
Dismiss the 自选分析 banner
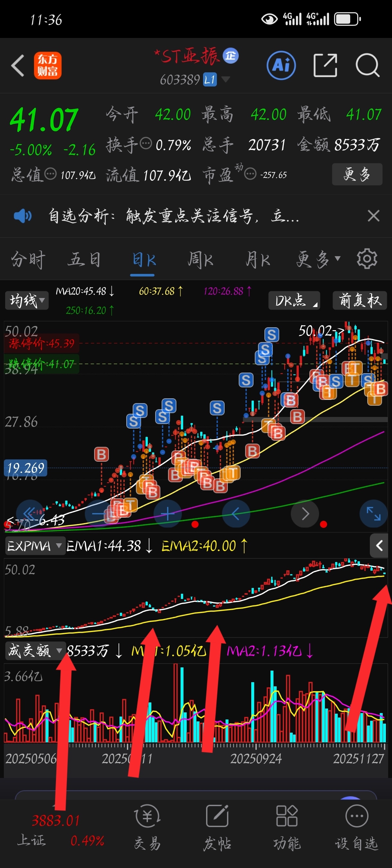373,216
